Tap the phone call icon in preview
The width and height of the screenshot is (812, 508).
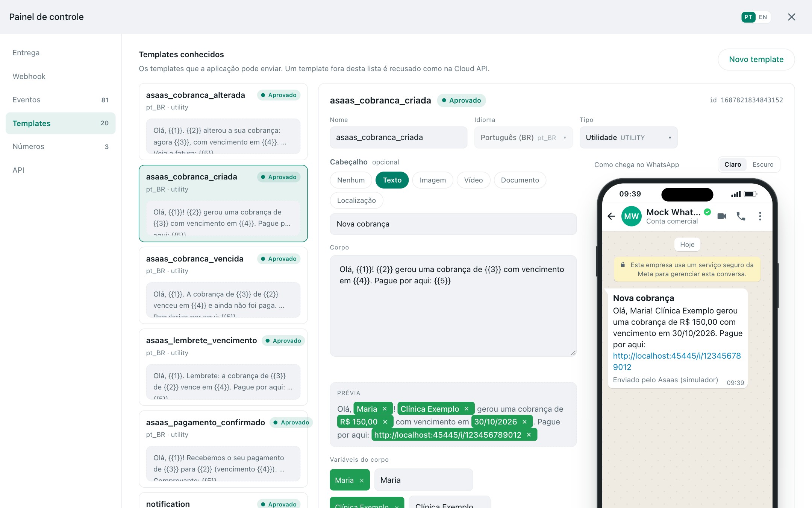(741, 216)
